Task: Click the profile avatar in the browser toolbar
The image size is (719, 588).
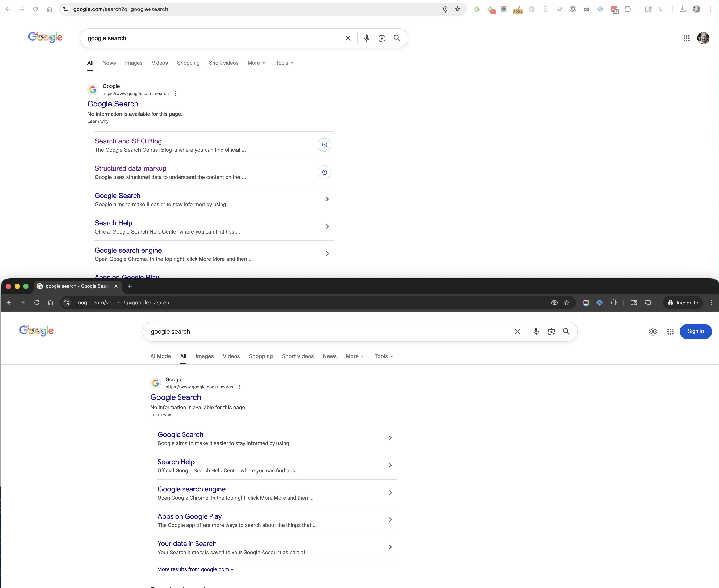Action: (x=696, y=9)
